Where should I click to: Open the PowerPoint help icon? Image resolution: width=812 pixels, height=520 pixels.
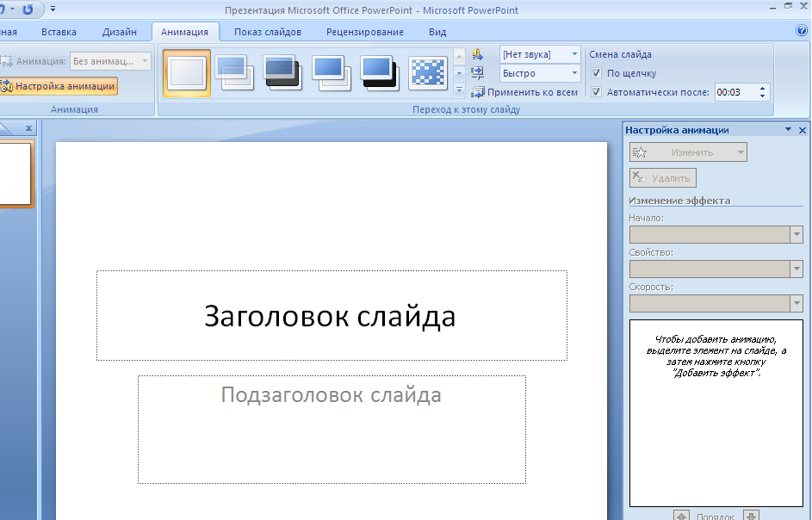click(x=802, y=30)
